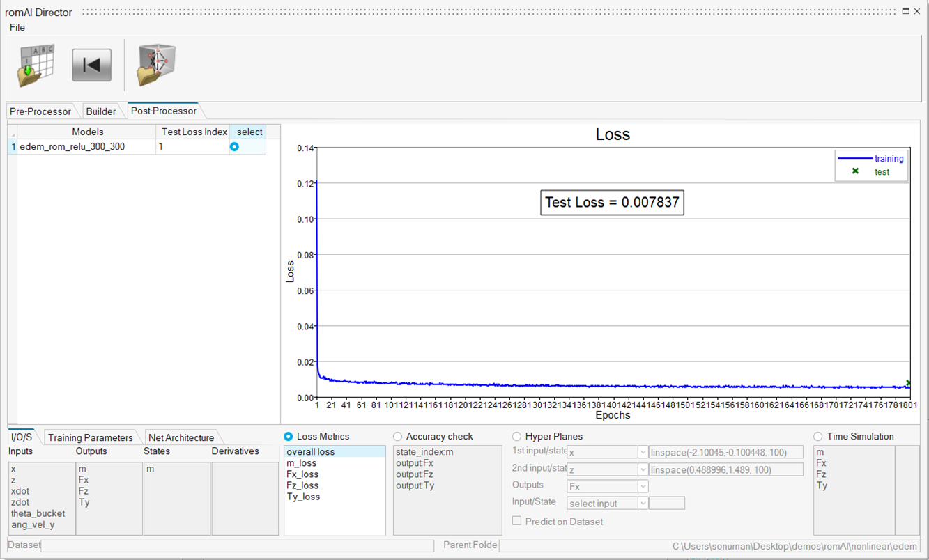Expand the 1st input/state dropdown showing x
Image resolution: width=929 pixels, height=560 pixels.
tap(643, 453)
